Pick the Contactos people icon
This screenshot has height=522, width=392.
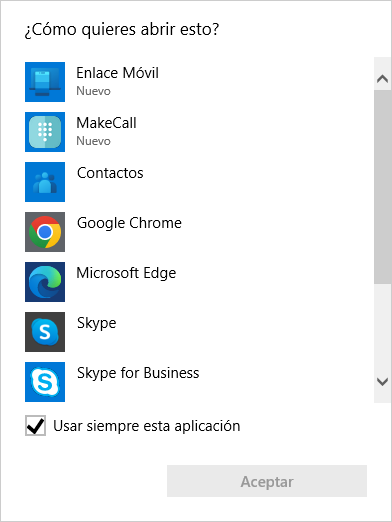coord(45,182)
